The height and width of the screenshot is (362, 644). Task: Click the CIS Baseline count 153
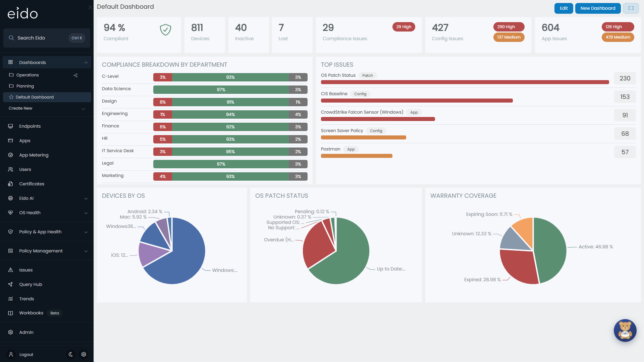(625, 97)
